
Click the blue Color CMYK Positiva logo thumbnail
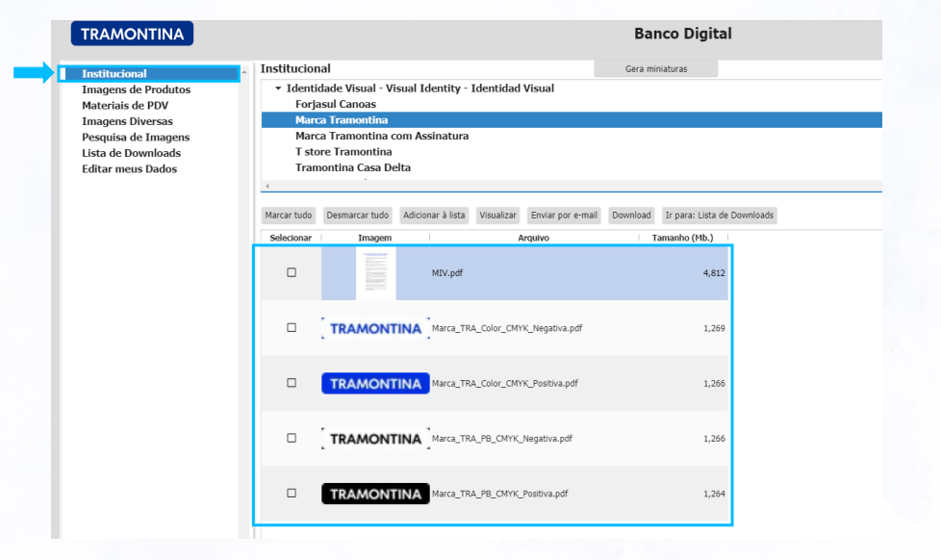tap(375, 384)
